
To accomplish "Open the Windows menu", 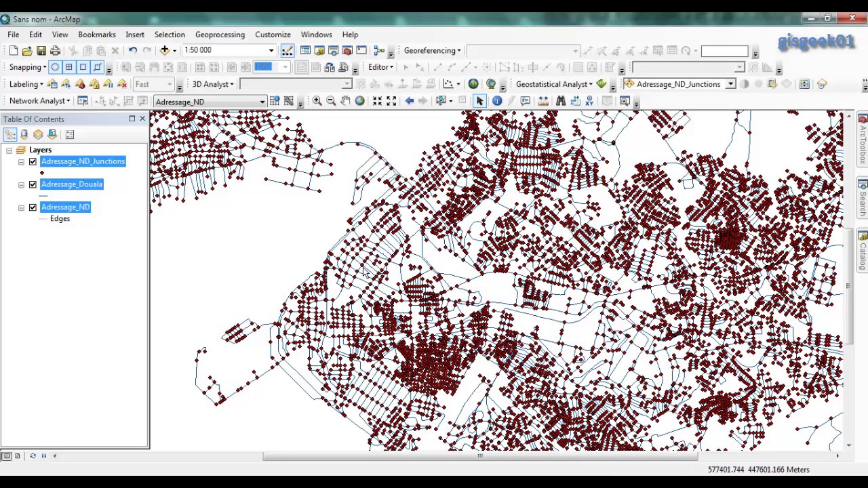I will coord(317,35).
